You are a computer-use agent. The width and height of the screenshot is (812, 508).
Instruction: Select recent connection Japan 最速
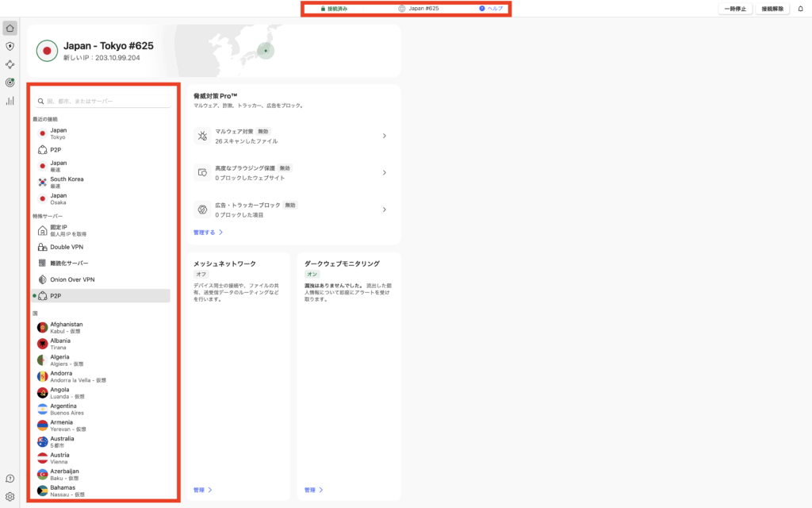coord(101,166)
